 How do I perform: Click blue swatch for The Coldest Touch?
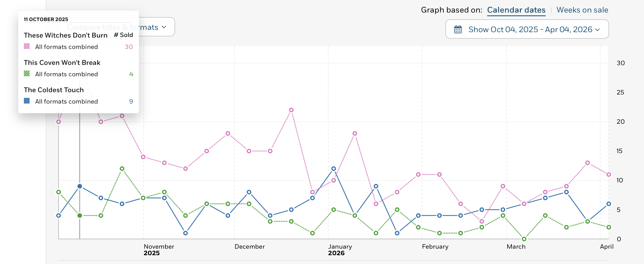tap(27, 101)
